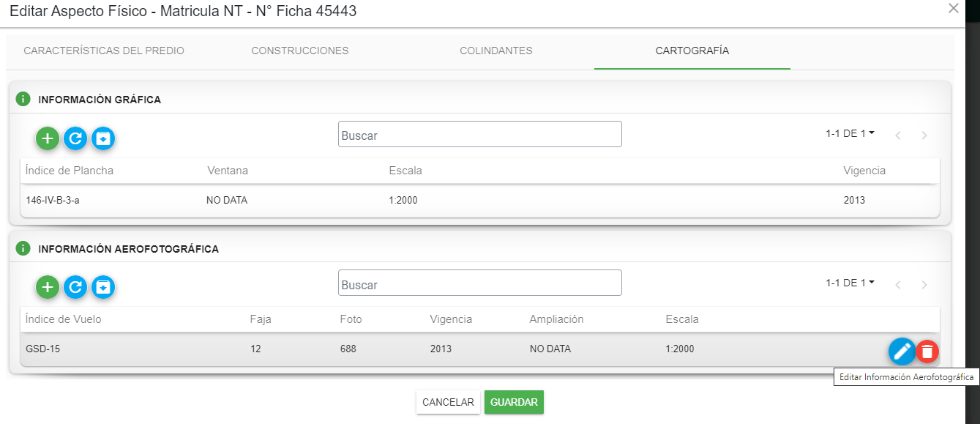Go to previous page in Información Aerofotográfica
The width and height of the screenshot is (980, 424).
point(898,284)
